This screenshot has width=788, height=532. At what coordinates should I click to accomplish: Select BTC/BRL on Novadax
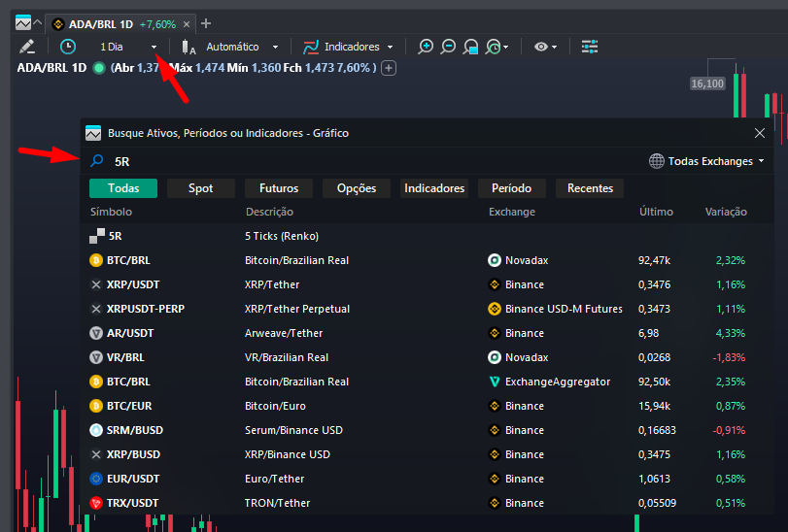tap(427, 260)
